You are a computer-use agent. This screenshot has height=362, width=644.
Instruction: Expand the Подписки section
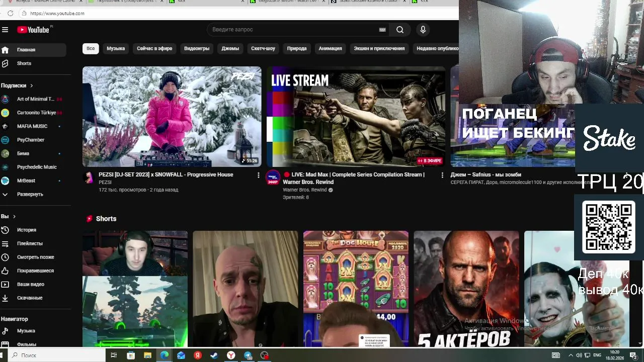coord(17,85)
